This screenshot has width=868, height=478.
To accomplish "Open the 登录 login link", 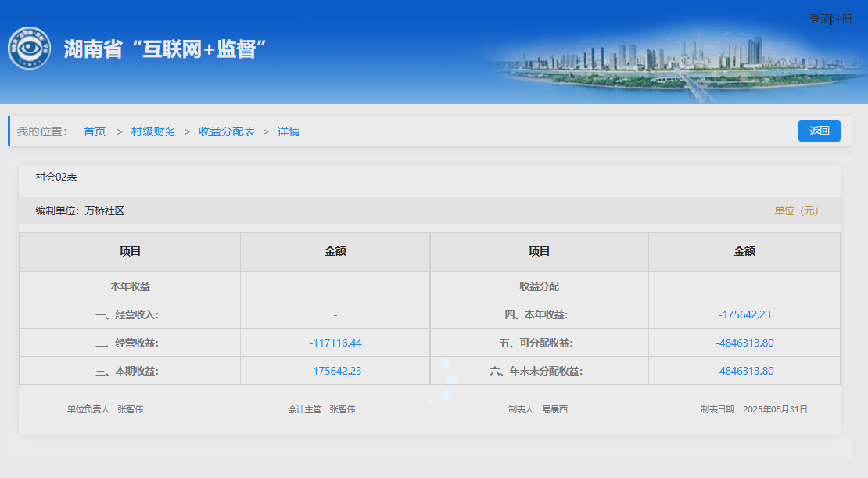I will point(819,19).
